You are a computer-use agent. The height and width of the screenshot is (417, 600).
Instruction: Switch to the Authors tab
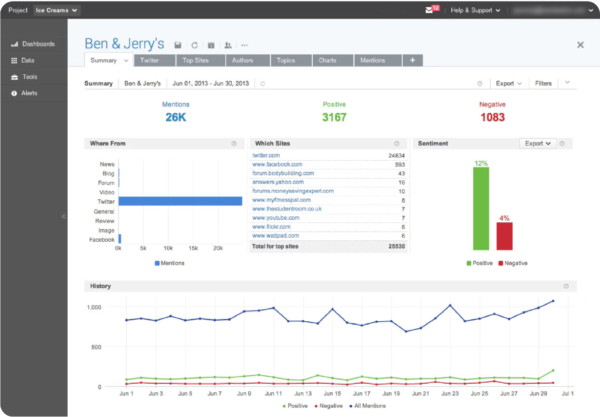pos(248,60)
